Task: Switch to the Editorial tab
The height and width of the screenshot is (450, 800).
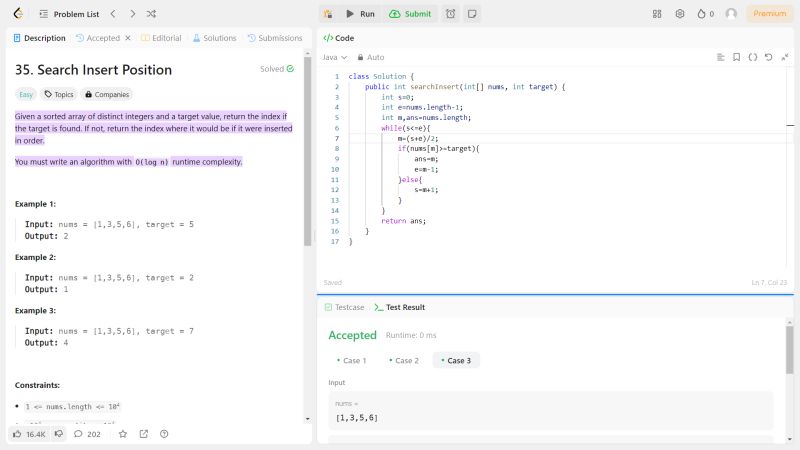Action: click(x=160, y=38)
